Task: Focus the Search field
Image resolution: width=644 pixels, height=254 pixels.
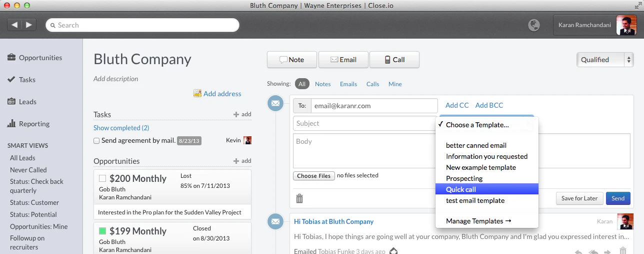Action: point(142,25)
